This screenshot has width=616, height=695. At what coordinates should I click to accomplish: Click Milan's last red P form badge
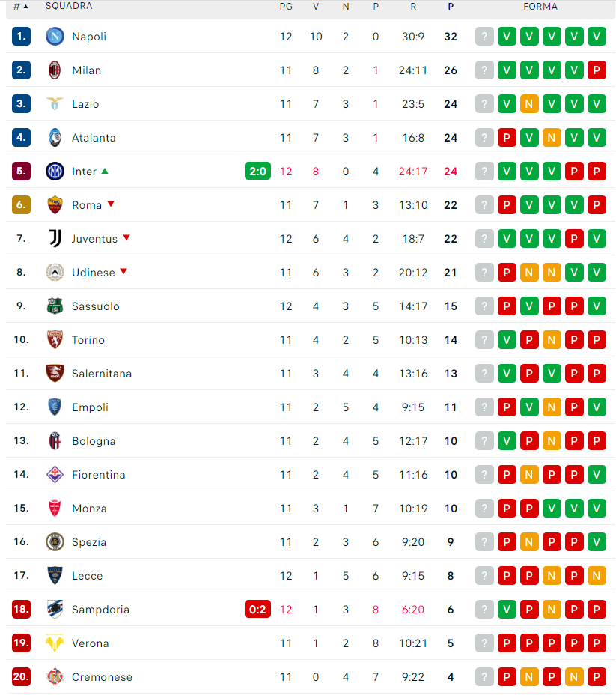597,70
